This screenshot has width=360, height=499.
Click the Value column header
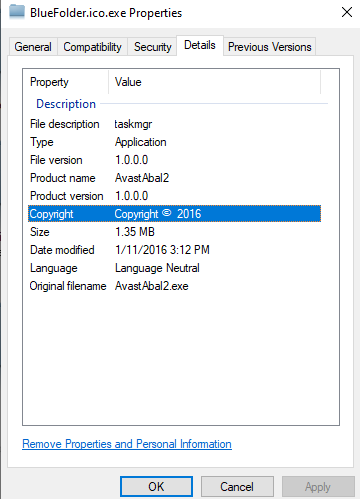(x=128, y=82)
